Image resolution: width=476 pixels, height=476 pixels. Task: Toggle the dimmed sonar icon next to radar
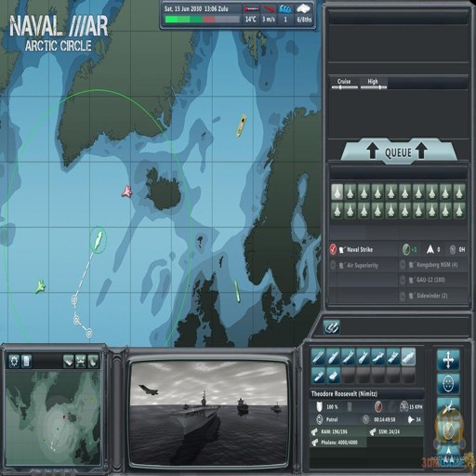[391, 406]
